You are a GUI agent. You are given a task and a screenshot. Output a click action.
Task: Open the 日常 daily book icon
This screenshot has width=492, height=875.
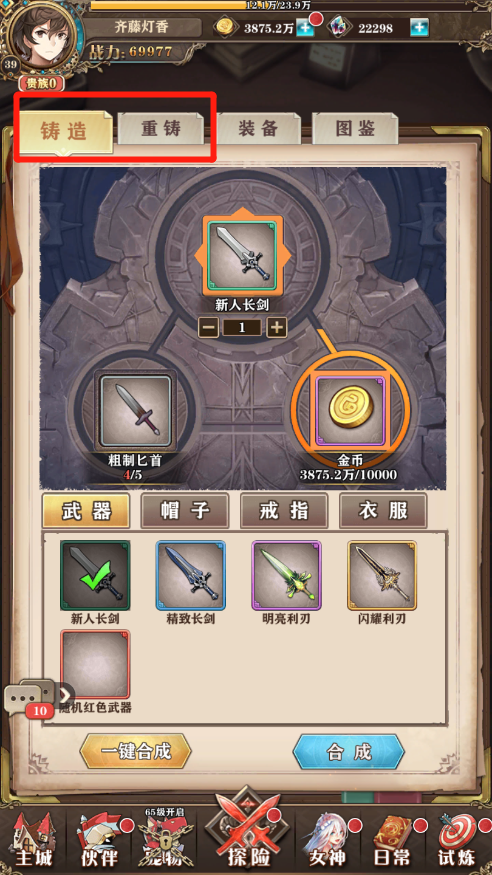pos(395,842)
